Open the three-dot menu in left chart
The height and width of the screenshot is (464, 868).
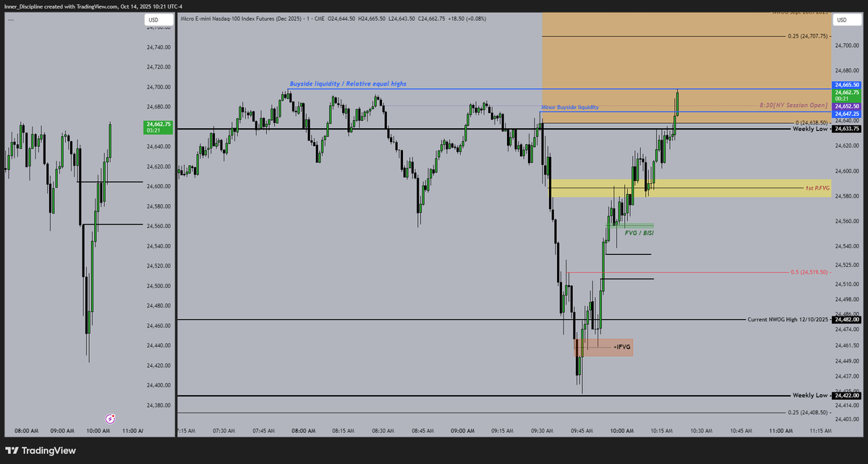[x=12, y=20]
